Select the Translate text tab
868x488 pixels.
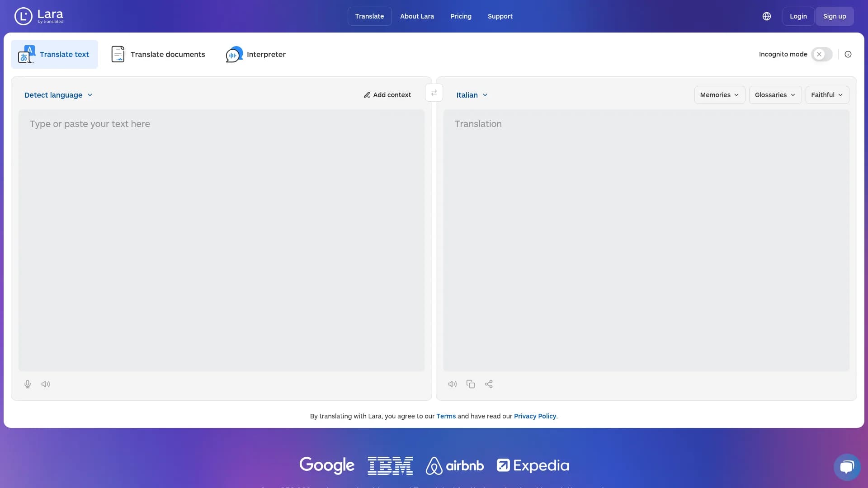pyautogui.click(x=54, y=54)
